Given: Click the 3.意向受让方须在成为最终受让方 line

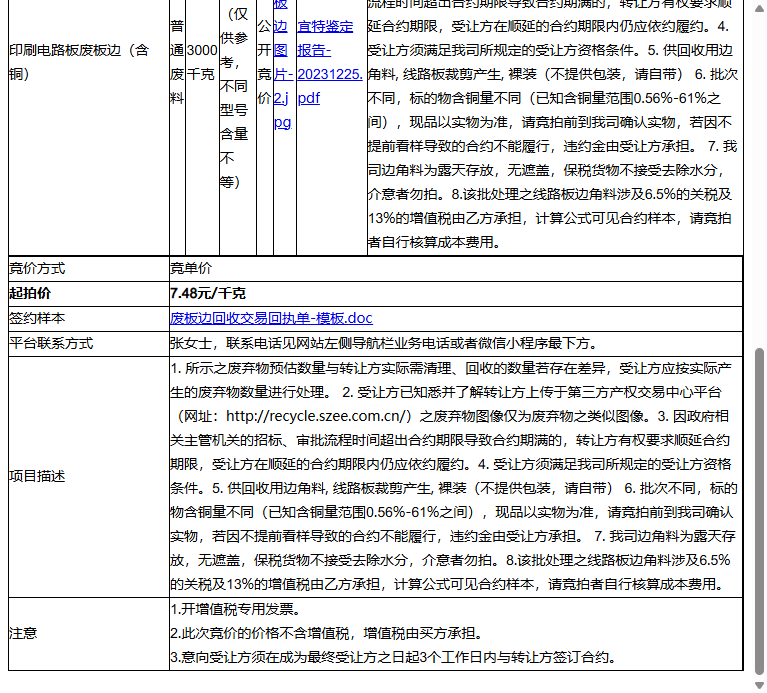Looking at the screenshot, I should click(393, 657).
